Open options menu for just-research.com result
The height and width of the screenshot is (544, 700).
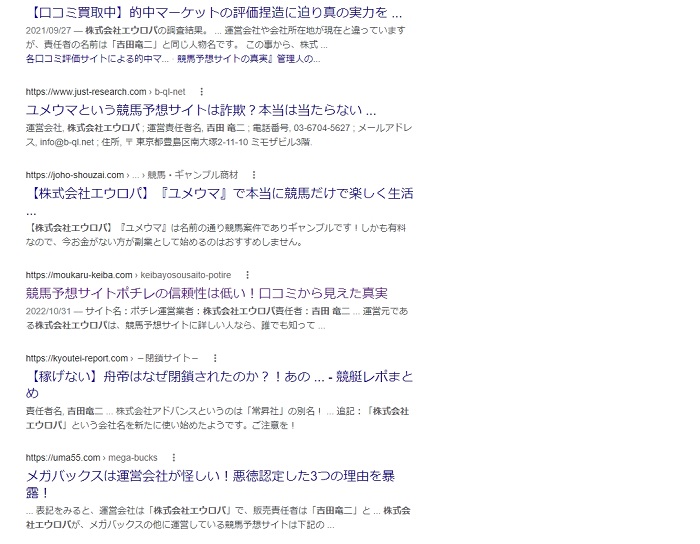[201, 92]
